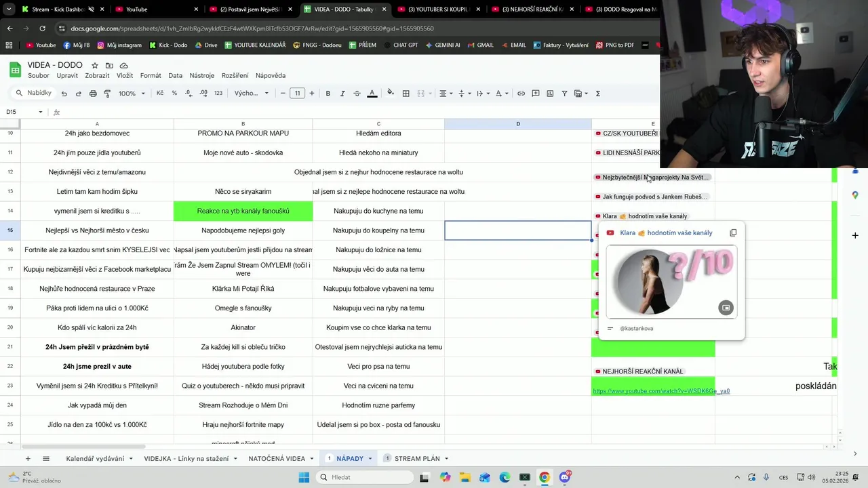Image resolution: width=868 pixels, height=488 pixels.
Task: Select column D header
Action: [x=518, y=123]
